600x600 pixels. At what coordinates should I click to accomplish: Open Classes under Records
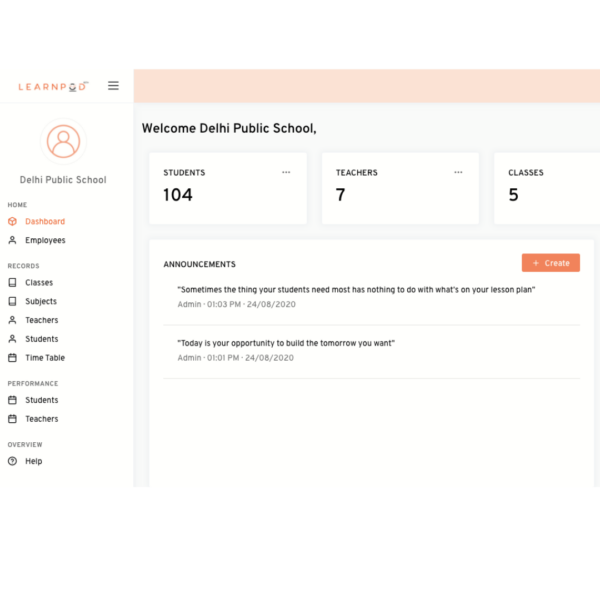click(x=39, y=282)
